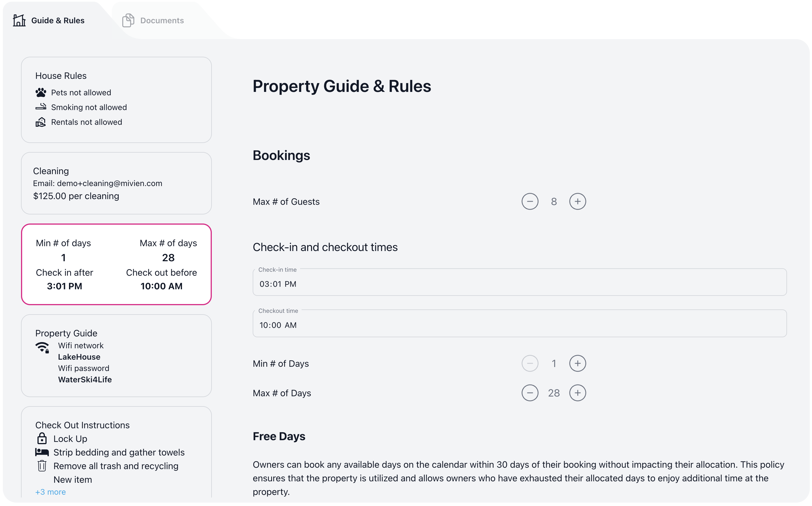Click the smoking icon in House Rules
The image size is (812, 506).
pyautogui.click(x=41, y=107)
